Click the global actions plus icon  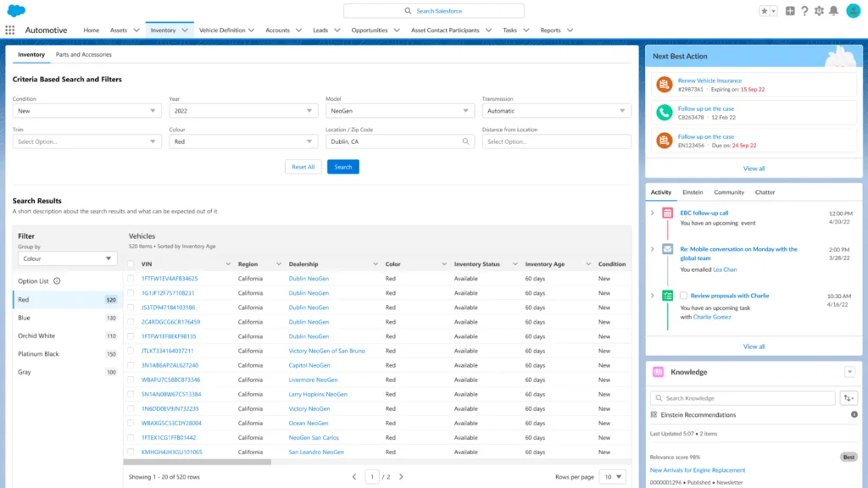790,11
